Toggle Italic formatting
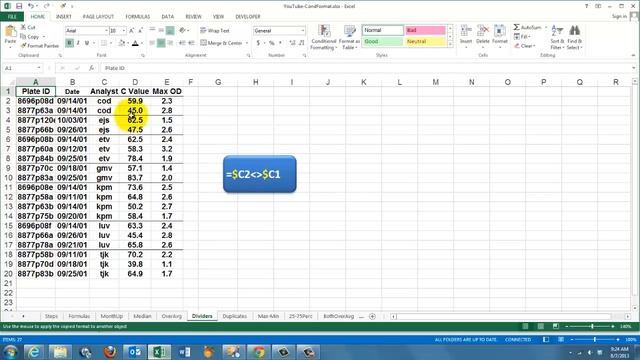640x360 pixels. tap(78, 43)
